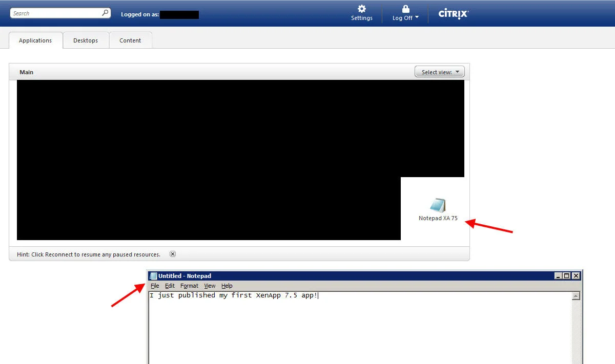Open Notepad's Help menu

pos(227,286)
